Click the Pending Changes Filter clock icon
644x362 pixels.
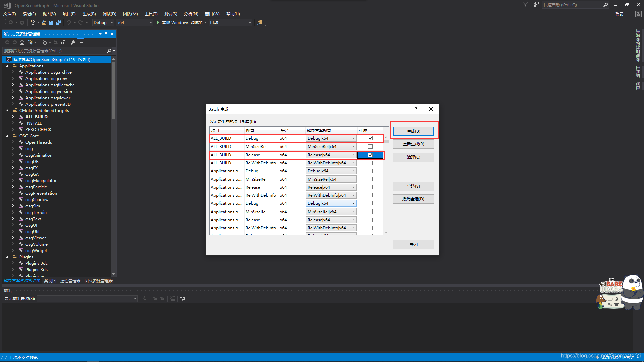coord(45,42)
